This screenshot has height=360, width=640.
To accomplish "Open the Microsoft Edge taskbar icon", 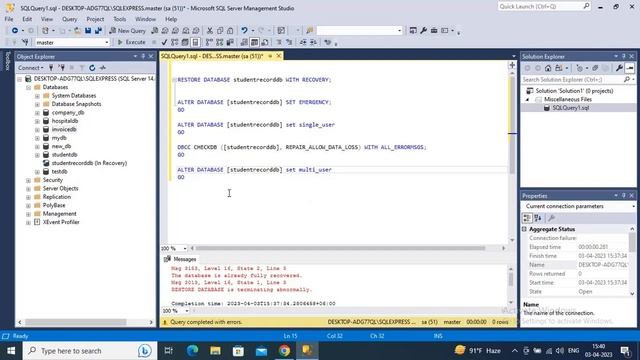I will point(193,351).
